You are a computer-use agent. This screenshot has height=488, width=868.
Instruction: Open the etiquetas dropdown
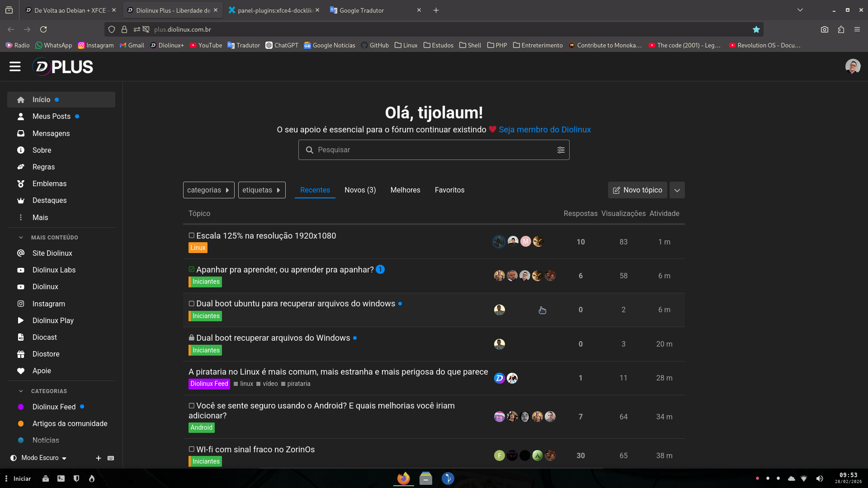click(262, 190)
